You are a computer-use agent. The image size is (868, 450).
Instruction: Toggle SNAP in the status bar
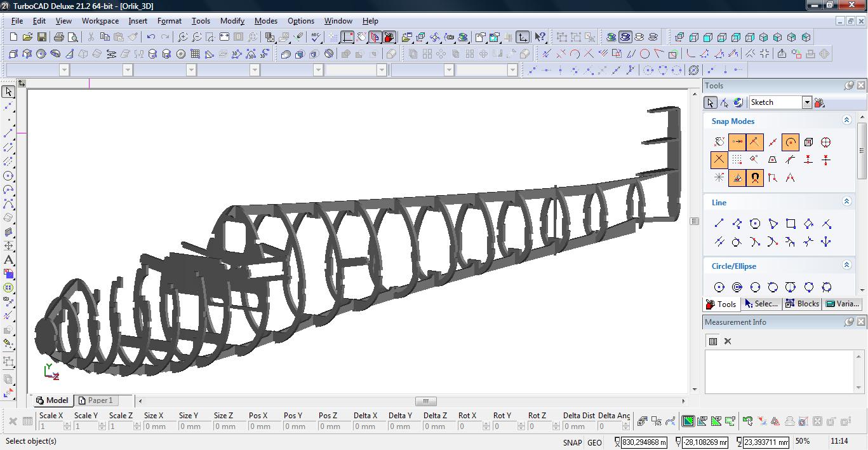tap(571, 442)
